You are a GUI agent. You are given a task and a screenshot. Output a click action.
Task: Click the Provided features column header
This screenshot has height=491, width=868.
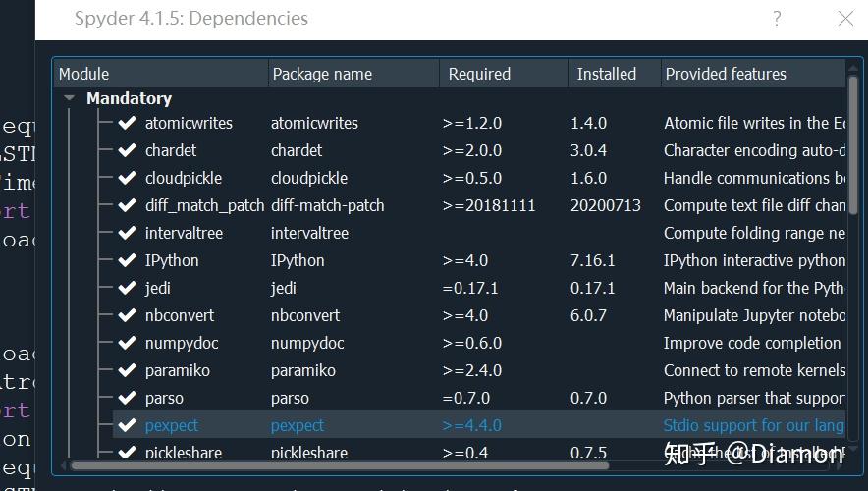[x=753, y=74]
